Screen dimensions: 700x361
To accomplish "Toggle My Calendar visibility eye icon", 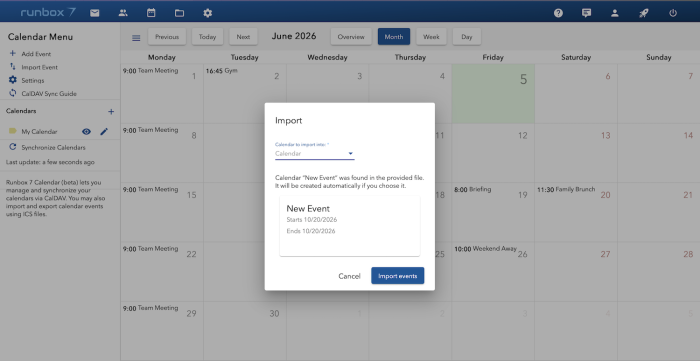I will [x=87, y=132].
